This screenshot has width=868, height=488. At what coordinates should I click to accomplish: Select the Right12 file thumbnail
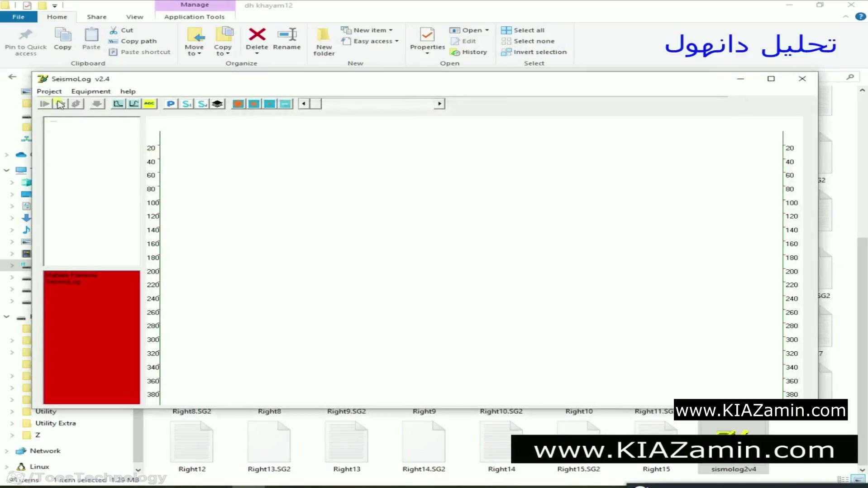pos(192,442)
